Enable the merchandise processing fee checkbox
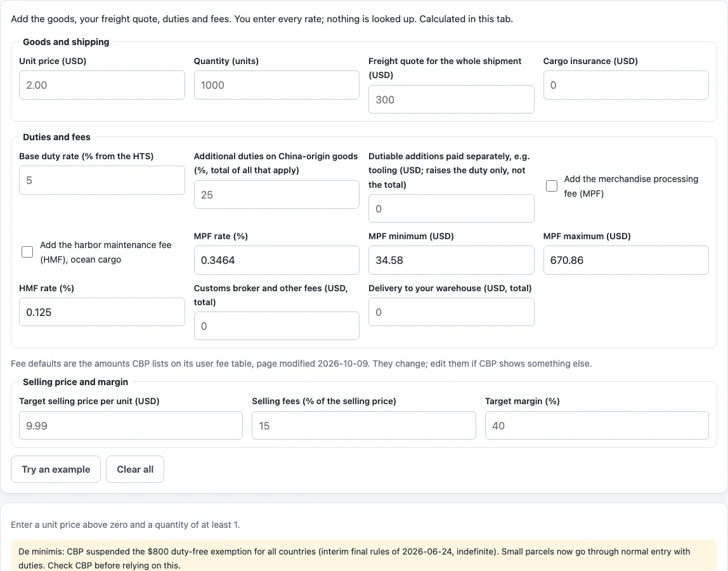Screen dimensions: 728x571 coord(552,186)
